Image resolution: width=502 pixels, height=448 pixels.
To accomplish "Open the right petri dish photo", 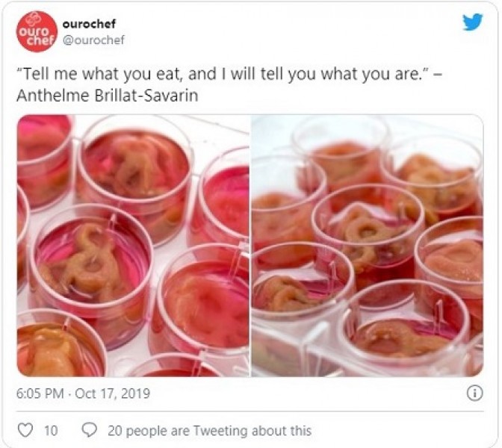I will (368, 246).
